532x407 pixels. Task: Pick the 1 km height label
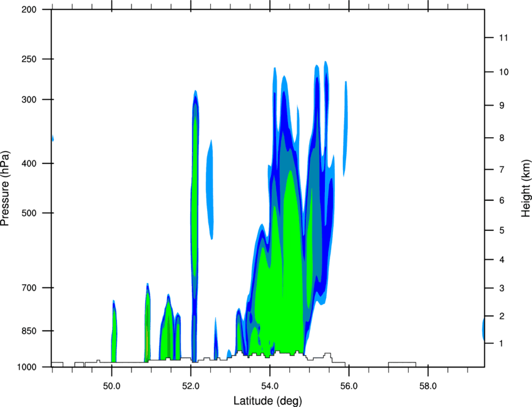point(501,344)
